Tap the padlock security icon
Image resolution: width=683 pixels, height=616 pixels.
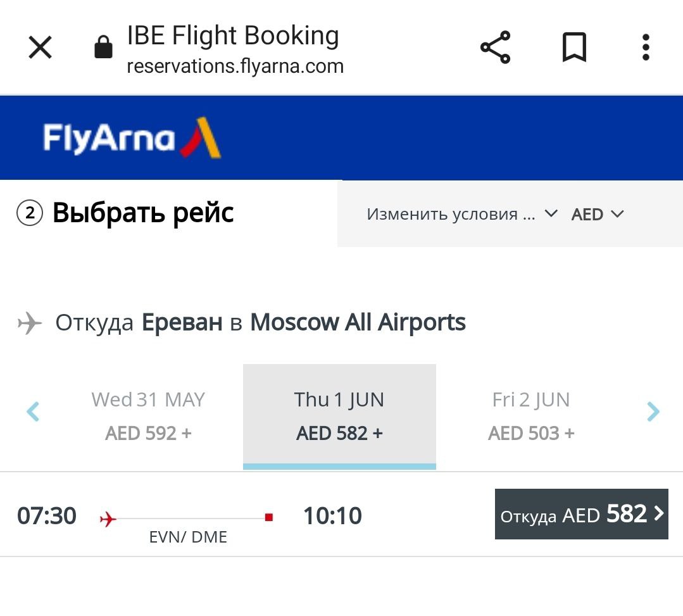[103, 47]
